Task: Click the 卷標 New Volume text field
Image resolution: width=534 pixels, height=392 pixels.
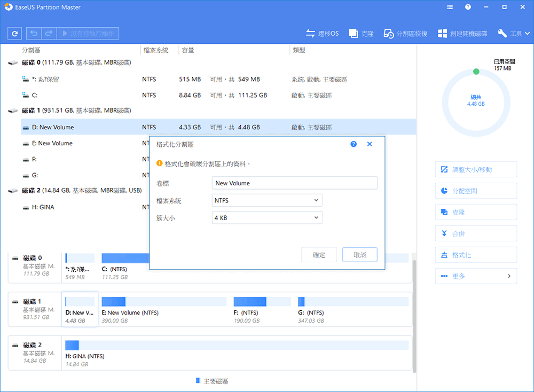Action: [x=294, y=183]
